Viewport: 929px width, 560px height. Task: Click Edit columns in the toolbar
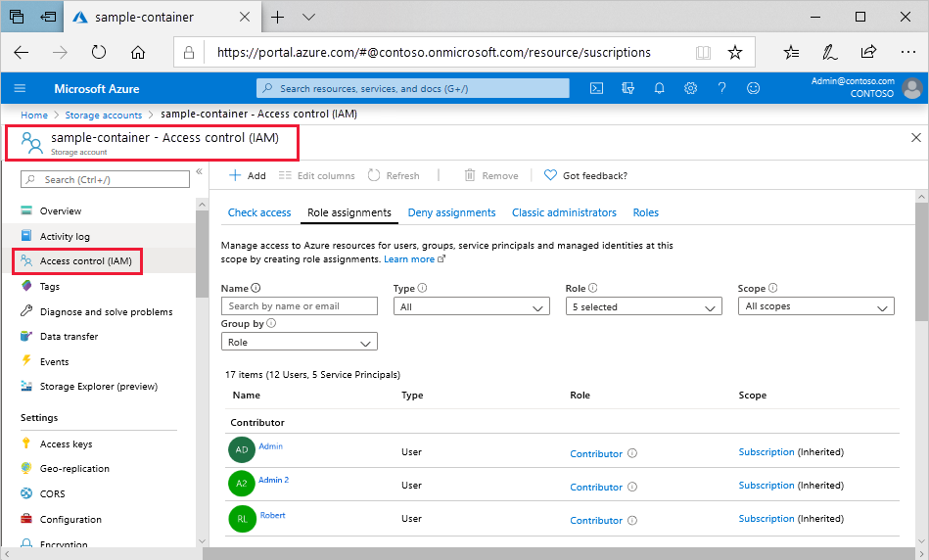(x=316, y=175)
